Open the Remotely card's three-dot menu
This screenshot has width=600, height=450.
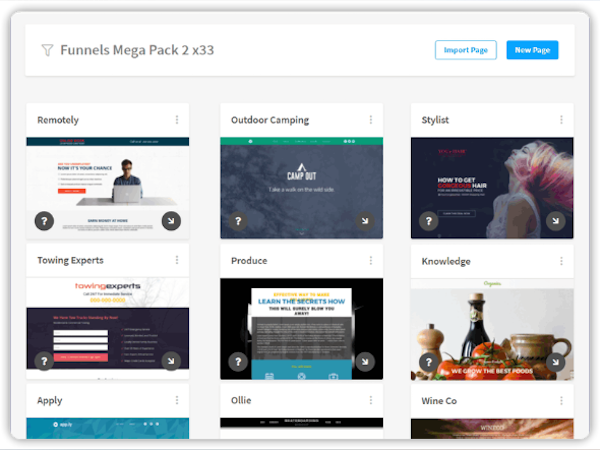(177, 120)
